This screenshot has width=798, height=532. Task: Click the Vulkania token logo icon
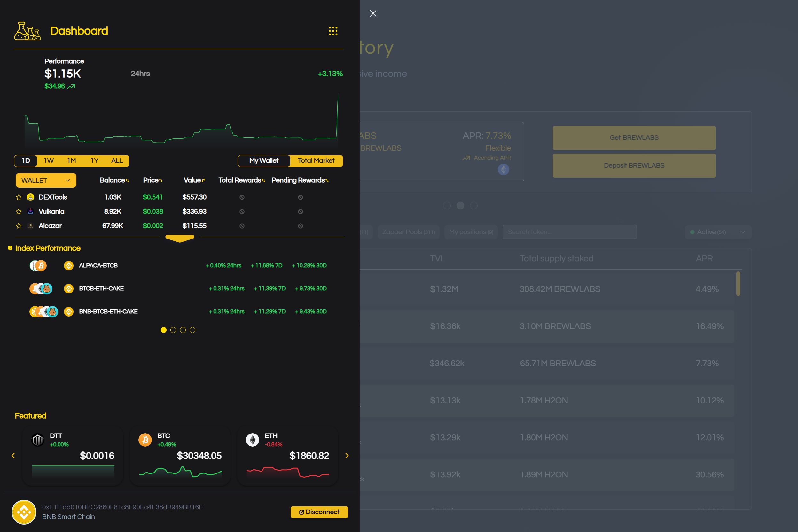coord(31,211)
